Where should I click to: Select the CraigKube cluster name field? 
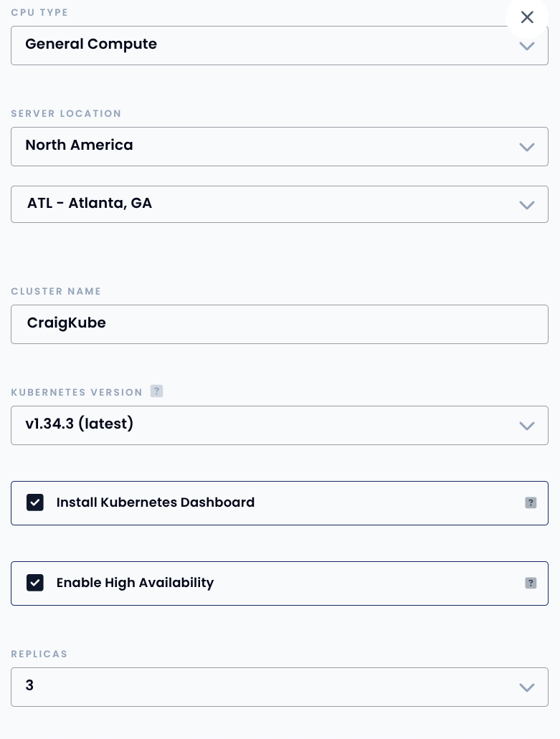[280, 324]
